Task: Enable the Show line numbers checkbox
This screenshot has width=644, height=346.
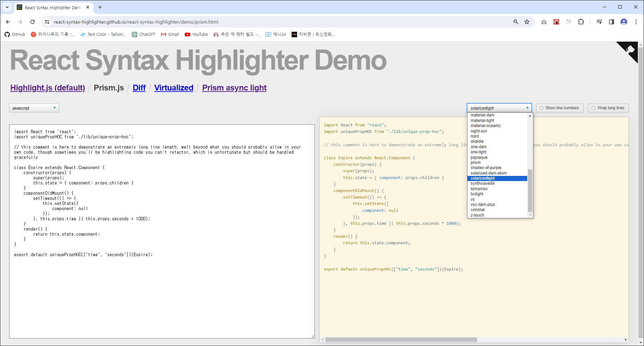Action: tap(541, 108)
